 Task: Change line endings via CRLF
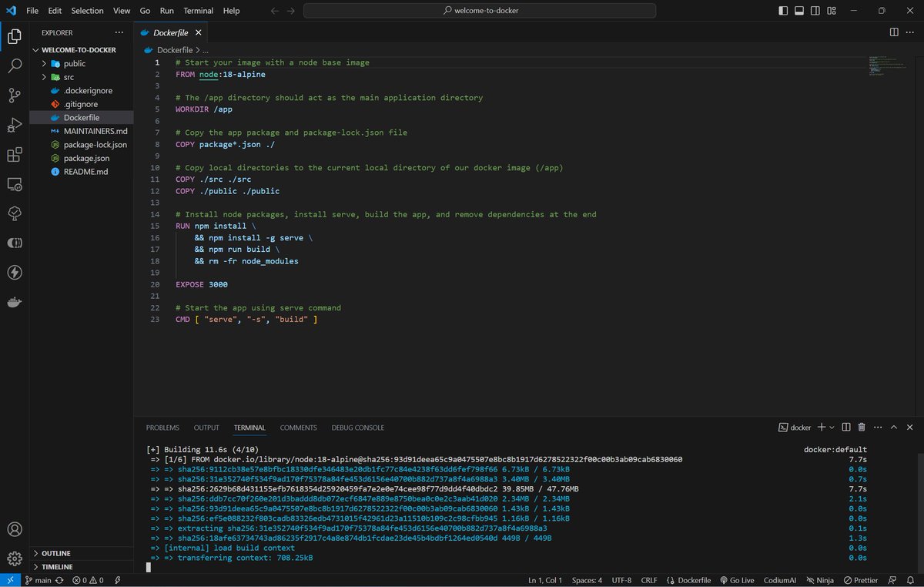click(x=649, y=580)
